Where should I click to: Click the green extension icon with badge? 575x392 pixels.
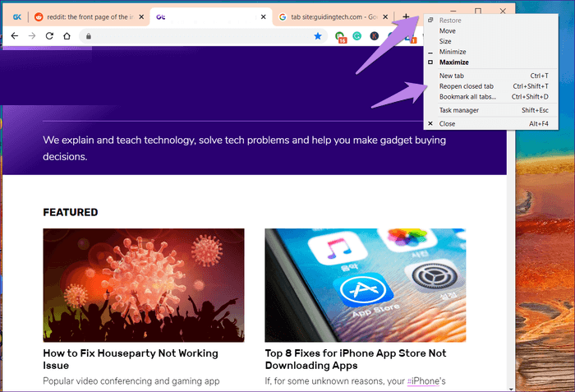(340, 36)
